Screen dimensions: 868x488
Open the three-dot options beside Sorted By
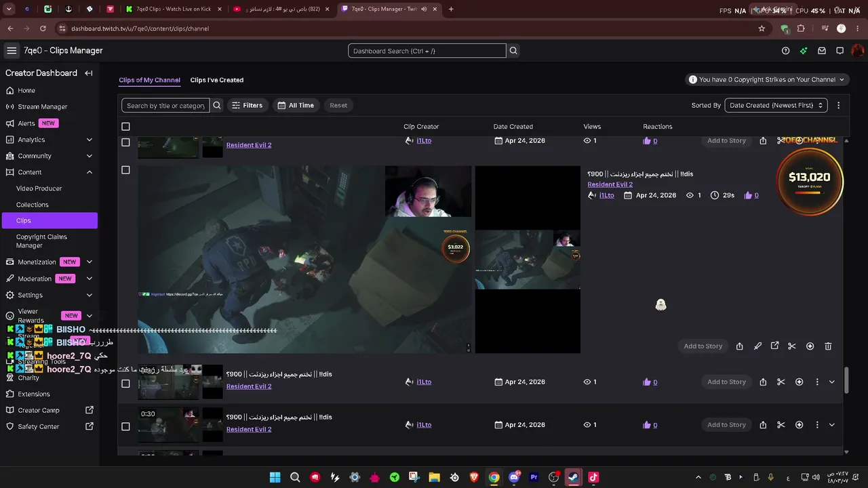pos(839,105)
